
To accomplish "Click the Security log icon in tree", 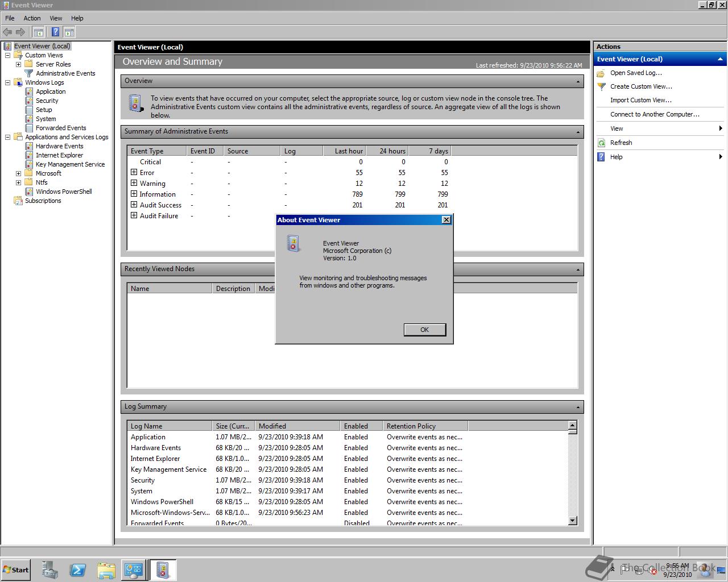I will point(29,101).
